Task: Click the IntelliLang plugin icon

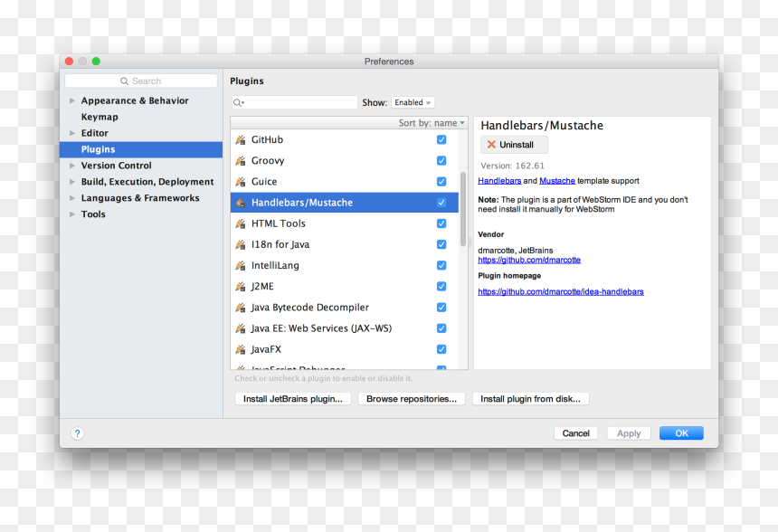Action: (241, 265)
